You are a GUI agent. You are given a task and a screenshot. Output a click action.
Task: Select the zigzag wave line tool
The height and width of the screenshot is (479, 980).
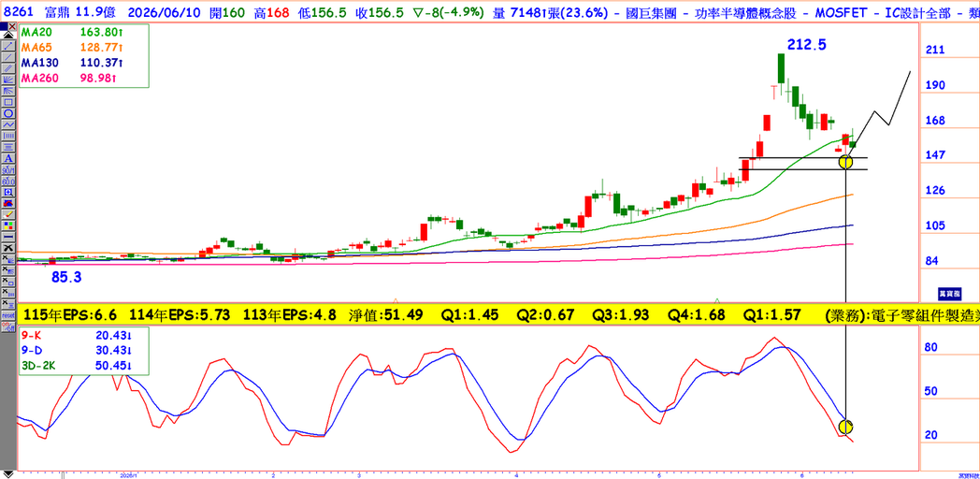8,124
